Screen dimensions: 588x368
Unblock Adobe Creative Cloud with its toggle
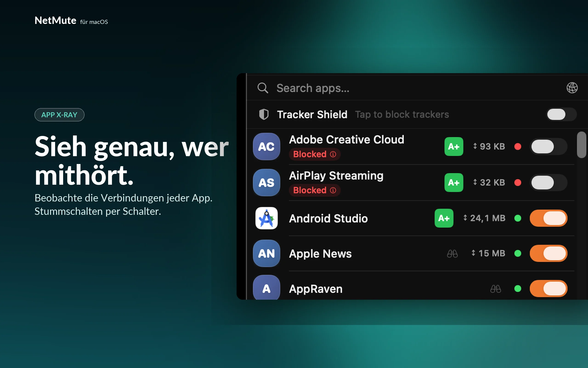pos(549,147)
